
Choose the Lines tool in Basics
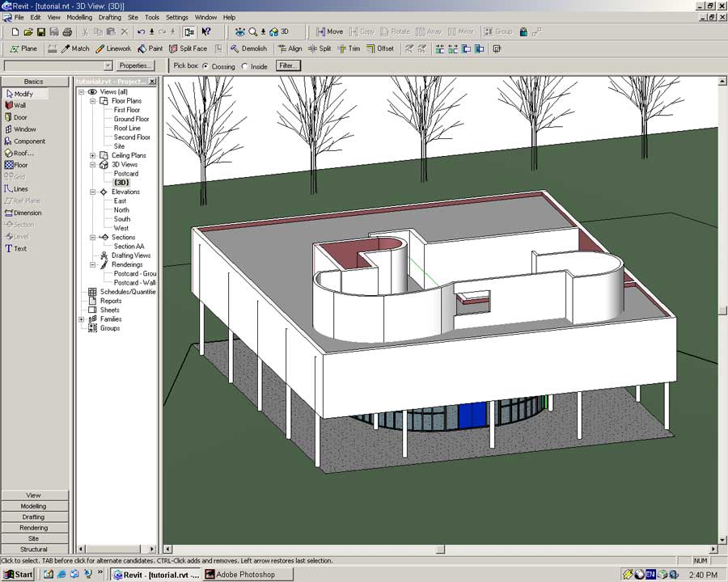click(16, 189)
